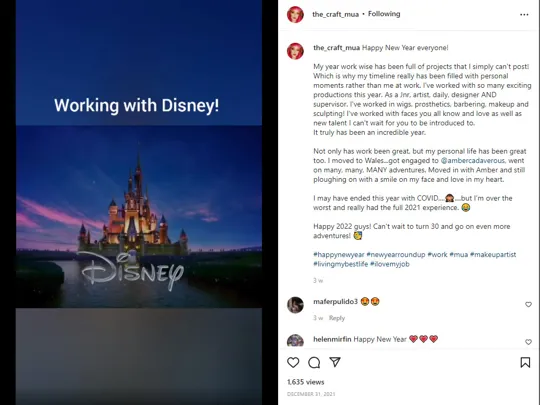Click the Disney castle video to play

139,202
